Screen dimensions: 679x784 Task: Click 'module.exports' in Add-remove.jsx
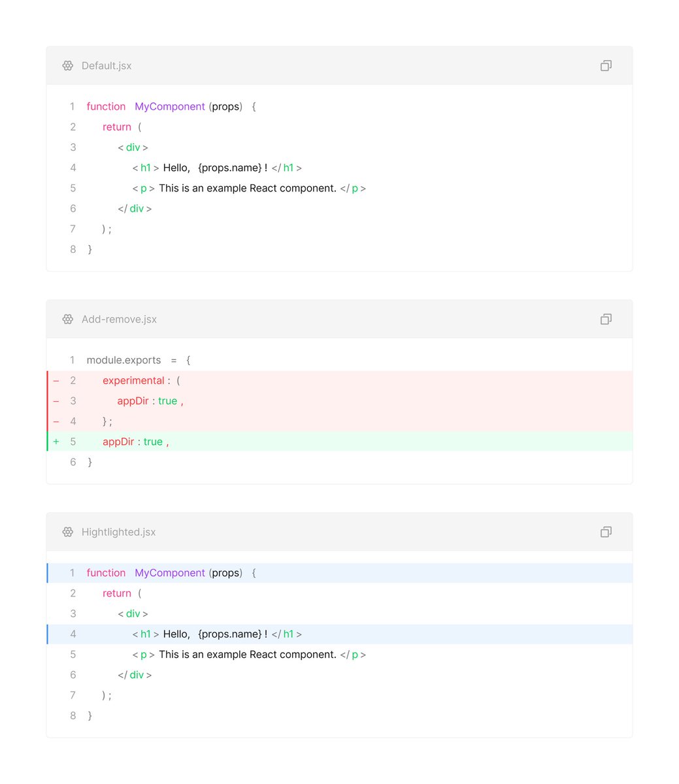[124, 360]
